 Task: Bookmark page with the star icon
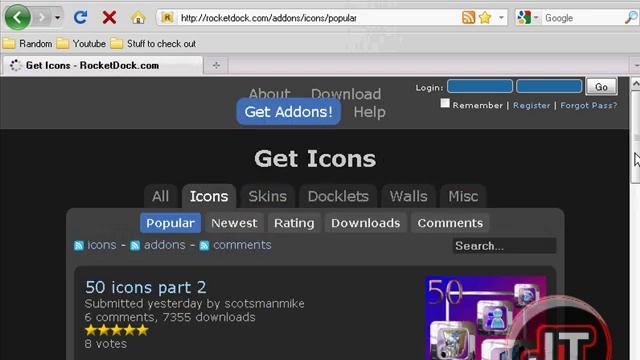click(x=485, y=18)
